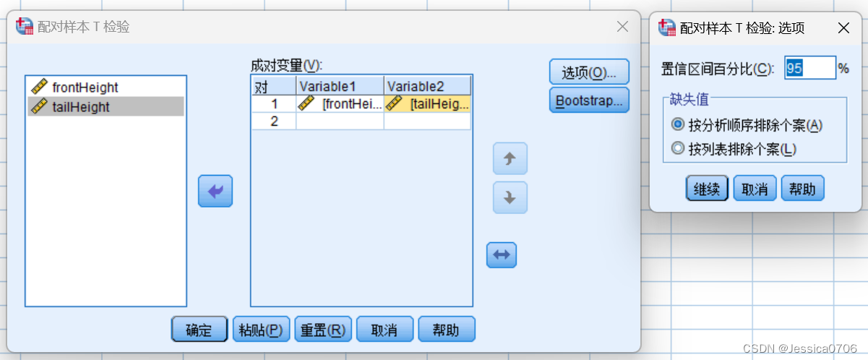
Task: Select tailHeight in the variable list
Action: coord(106,107)
